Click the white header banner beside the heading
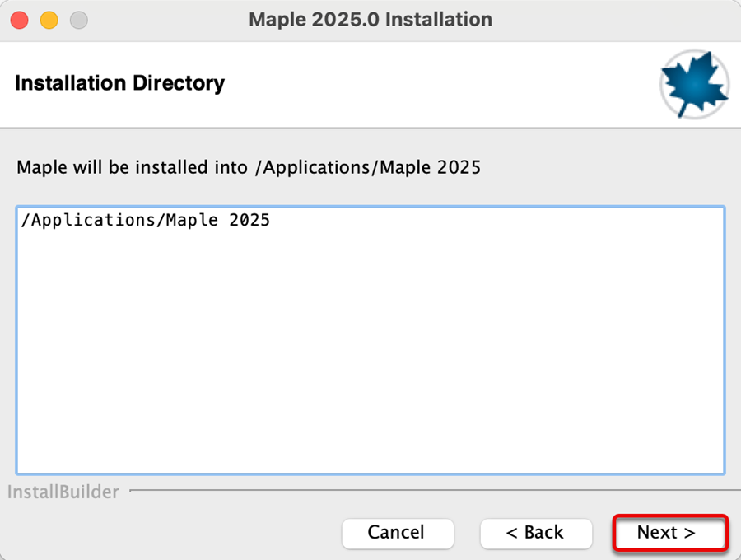Viewport: 741px width, 560px height. pyautogui.click(x=440, y=84)
